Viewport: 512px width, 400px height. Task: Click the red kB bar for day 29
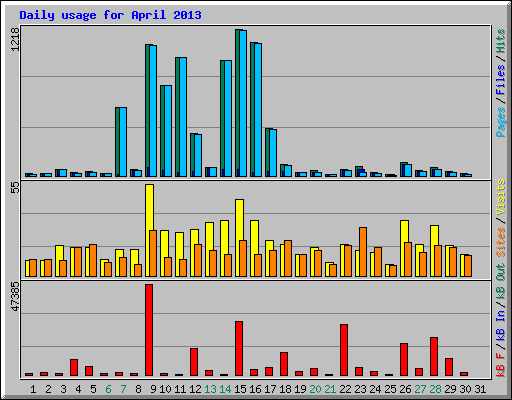[449, 367]
